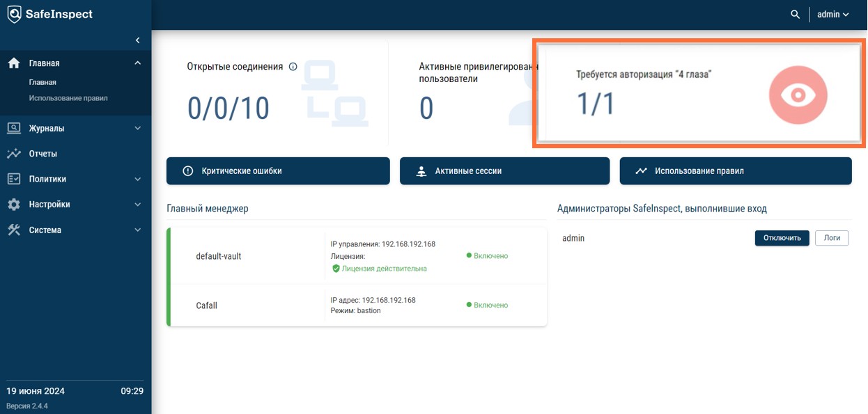This screenshot has width=868, height=414.
Task: Click the network computers icon in connections card
Action: [x=334, y=94]
